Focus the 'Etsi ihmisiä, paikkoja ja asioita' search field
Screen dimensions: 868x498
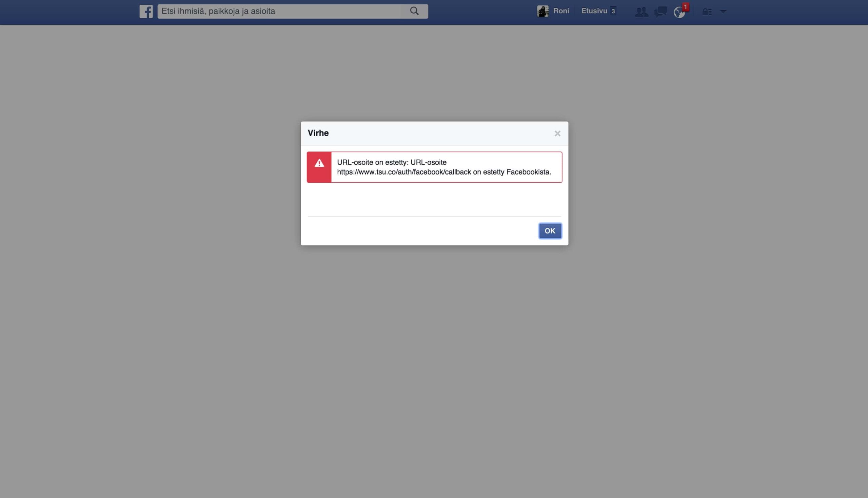pyautogui.click(x=279, y=11)
